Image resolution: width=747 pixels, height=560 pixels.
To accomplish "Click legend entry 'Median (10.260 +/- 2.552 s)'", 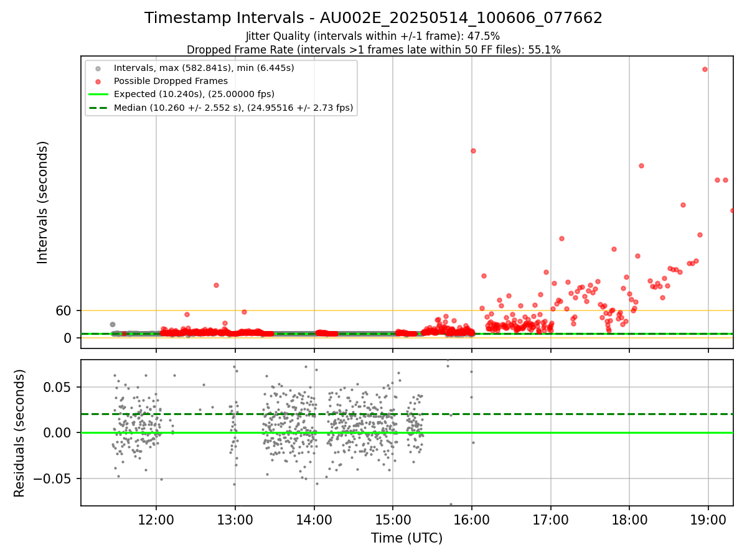I will (233, 108).
